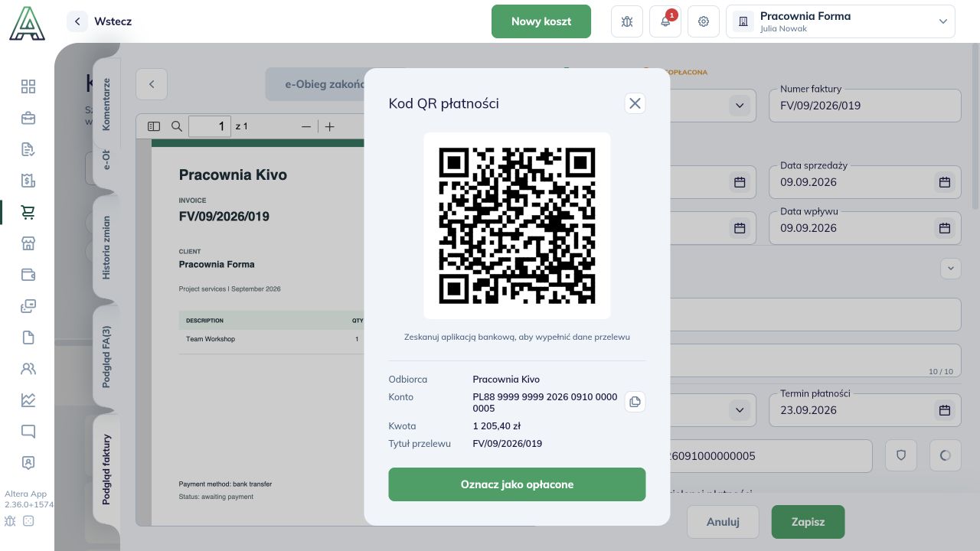Copy the account number in QR dialog

[635, 402]
